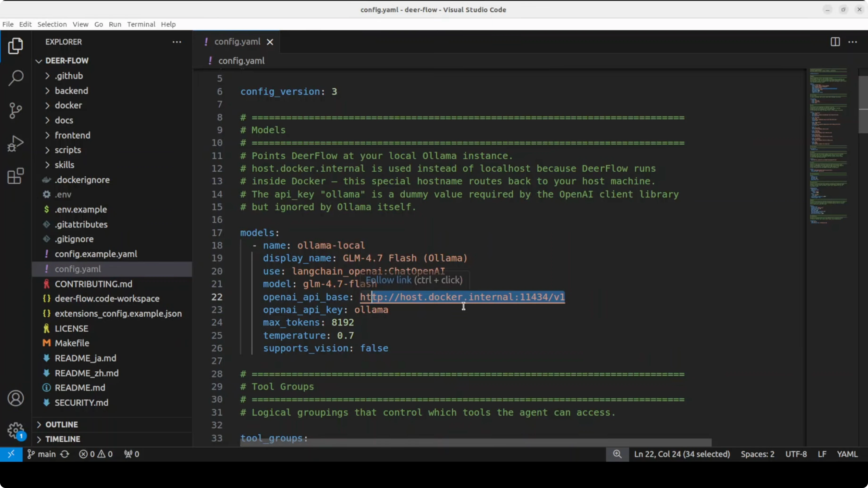Open the Source Control view
This screenshot has height=488, width=868.
pyautogui.click(x=16, y=111)
